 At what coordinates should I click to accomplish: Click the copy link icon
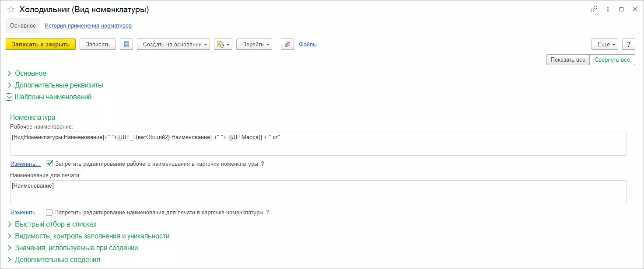coord(594,9)
